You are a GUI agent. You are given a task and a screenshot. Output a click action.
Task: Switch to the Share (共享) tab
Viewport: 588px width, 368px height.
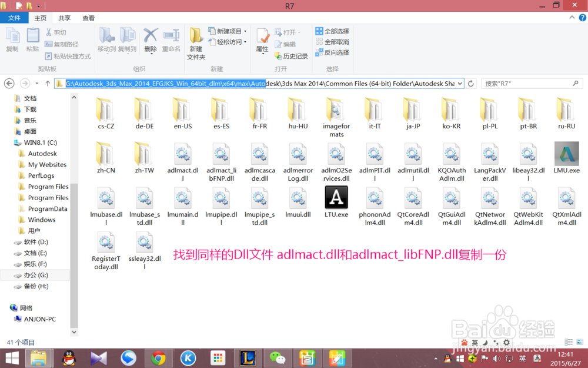pos(64,18)
